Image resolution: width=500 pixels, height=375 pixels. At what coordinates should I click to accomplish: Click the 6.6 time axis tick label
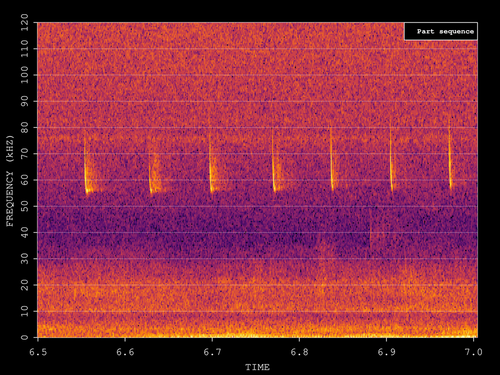[x=125, y=352]
